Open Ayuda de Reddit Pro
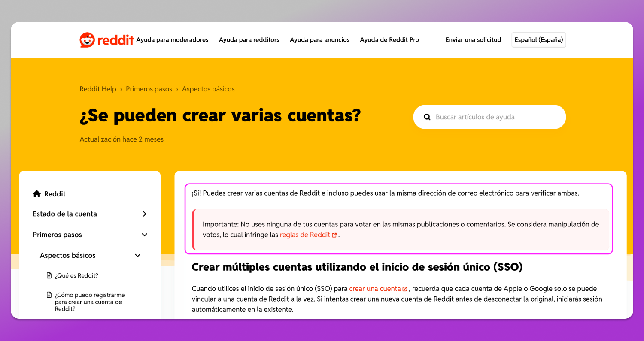 pos(389,40)
